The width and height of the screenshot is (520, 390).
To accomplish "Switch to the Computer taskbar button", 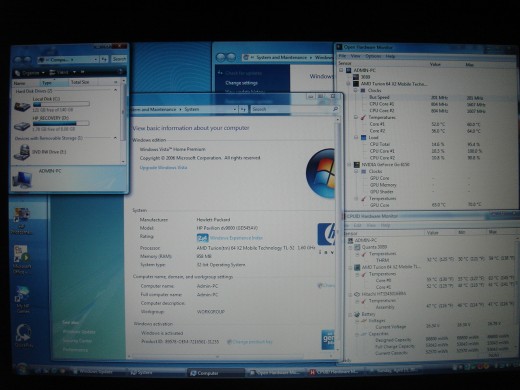I will coord(216,373).
